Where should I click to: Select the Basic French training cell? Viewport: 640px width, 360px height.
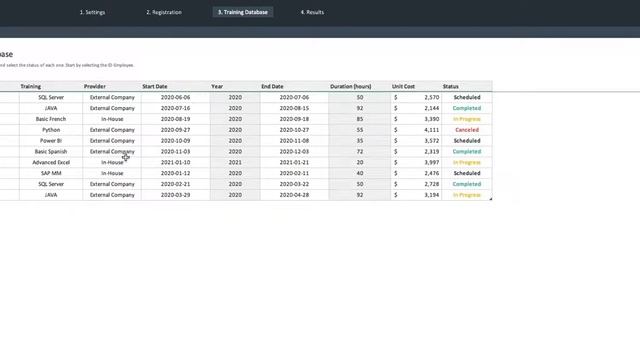pyautogui.click(x=51, y=119)
